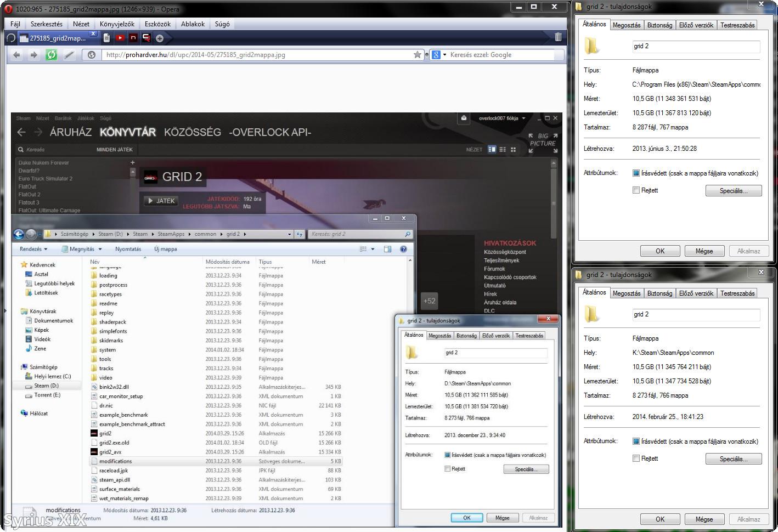Viewport: 778px width, 532px height.
Task: Open the Ablakok menu
Action: [193, 24]
